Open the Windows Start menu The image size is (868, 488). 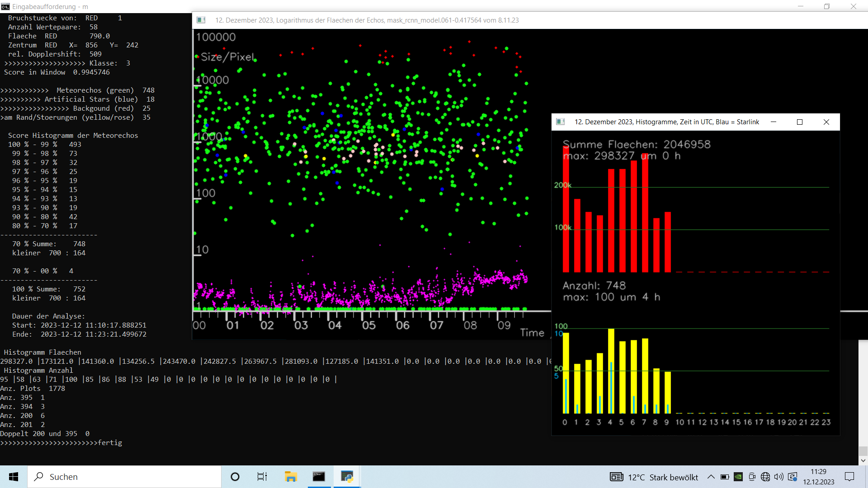pyautogui.click(x=14, y=477)
